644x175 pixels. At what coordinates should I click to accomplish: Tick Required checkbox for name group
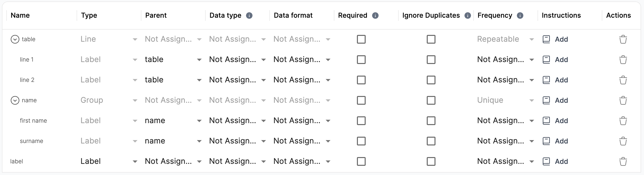(x=361, y=101)
